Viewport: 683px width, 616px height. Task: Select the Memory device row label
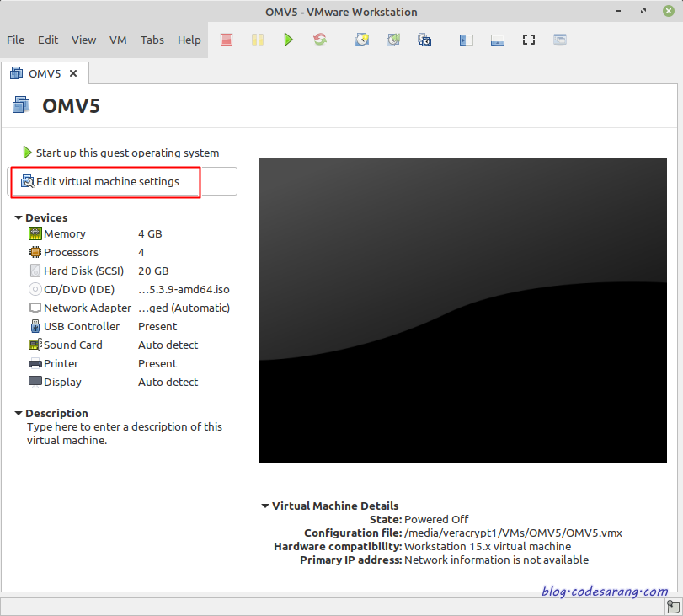[x=65, y=234]
